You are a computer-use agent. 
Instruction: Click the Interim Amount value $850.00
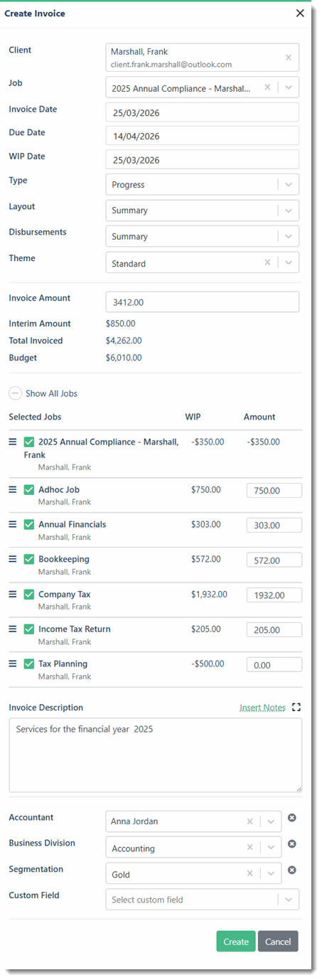119,324
